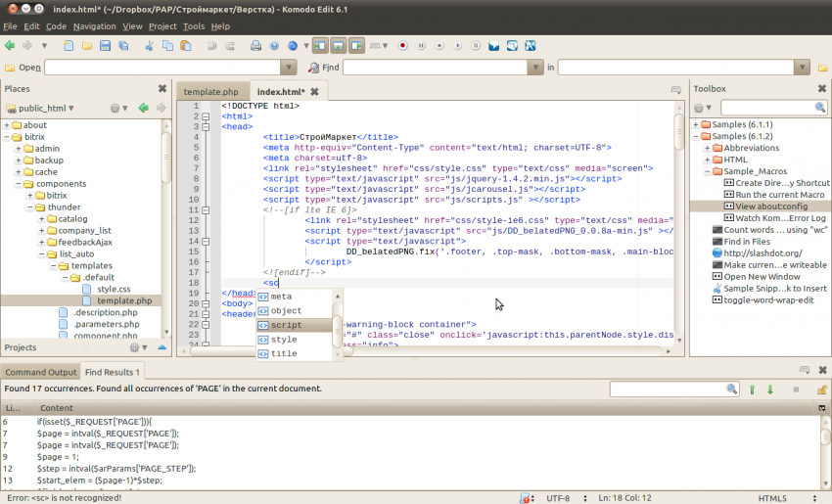Viewport: 832px width, 504px height.
Task: Toggle fold marker at line 14
Action: point(206,242)
